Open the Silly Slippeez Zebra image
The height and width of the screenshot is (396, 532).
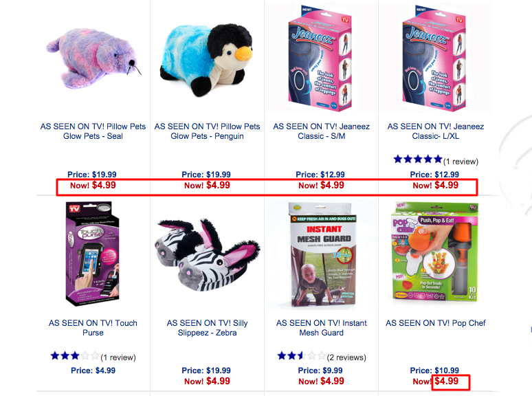coord(207,255)
